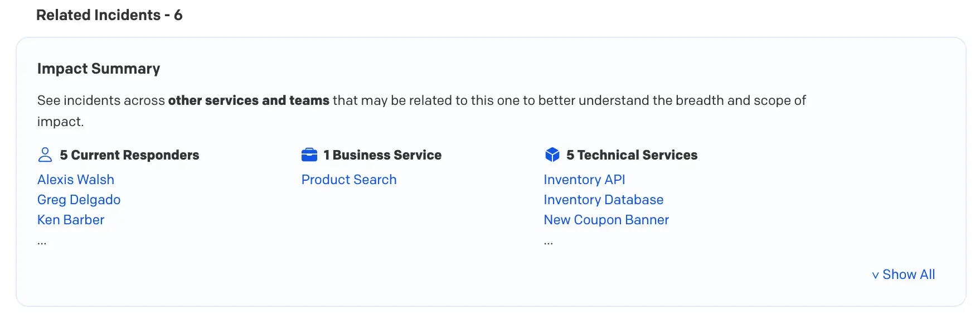Open Alexis Walsh responder profile

pyautogui.click(x=76, y=180)
